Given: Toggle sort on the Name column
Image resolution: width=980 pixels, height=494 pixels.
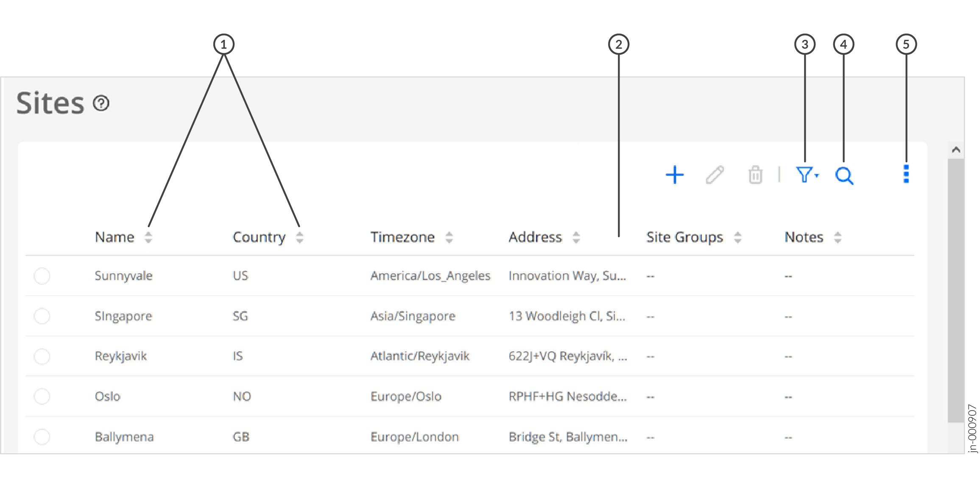Looking at the screenshot, I should click(149, 237).
